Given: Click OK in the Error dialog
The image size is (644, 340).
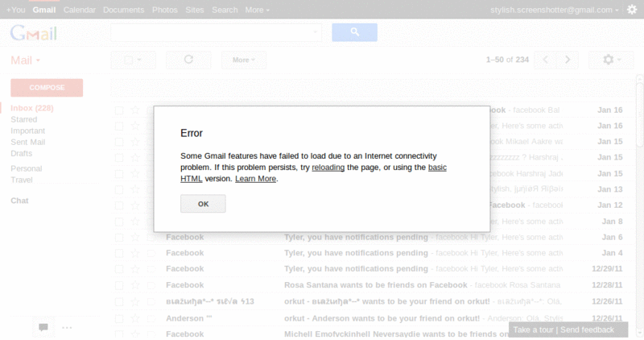Looking at the screenshot, I should pyautogui.click(x=203, y=204).
